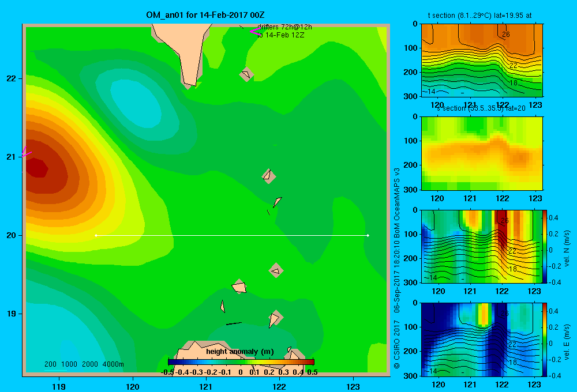Click the title 'OM_an01 for 14-Feb-2017 00Z'
Viewport: 577px width, 392px height.
coord(205,15)
